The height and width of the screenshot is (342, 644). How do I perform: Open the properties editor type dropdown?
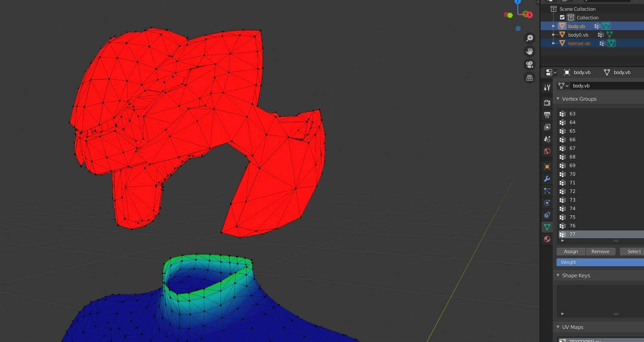[x=551, y=72]
